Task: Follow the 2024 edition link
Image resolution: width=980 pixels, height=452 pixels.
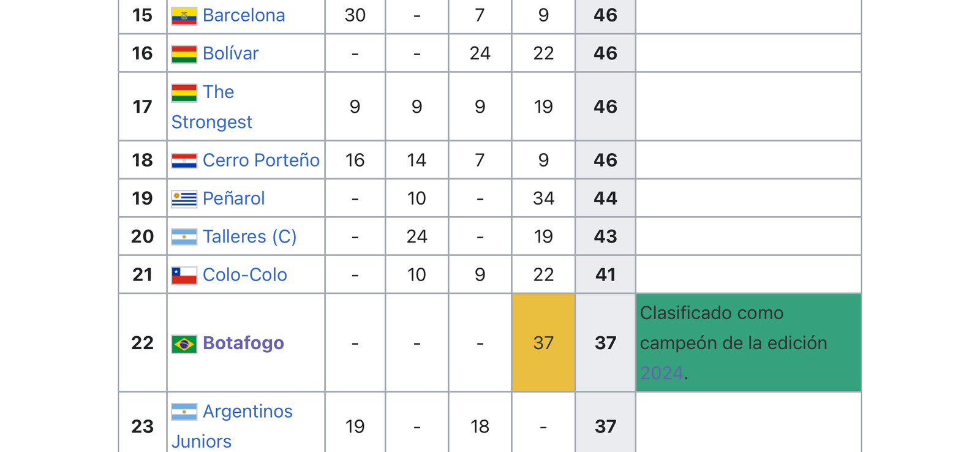Action: click(x=661, y=373)
